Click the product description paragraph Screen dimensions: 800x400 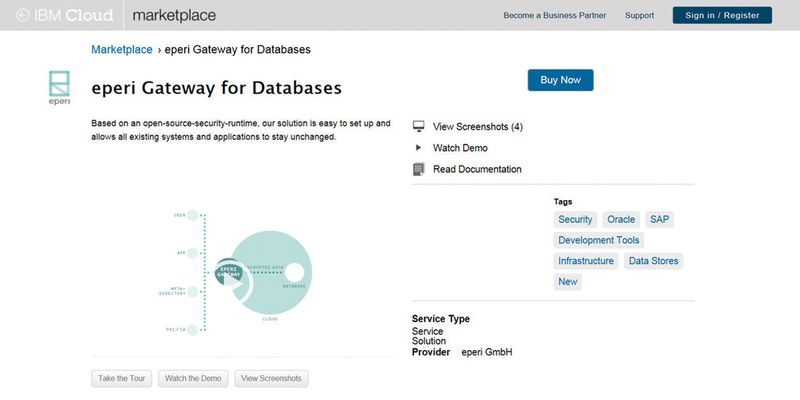[241, 130]
